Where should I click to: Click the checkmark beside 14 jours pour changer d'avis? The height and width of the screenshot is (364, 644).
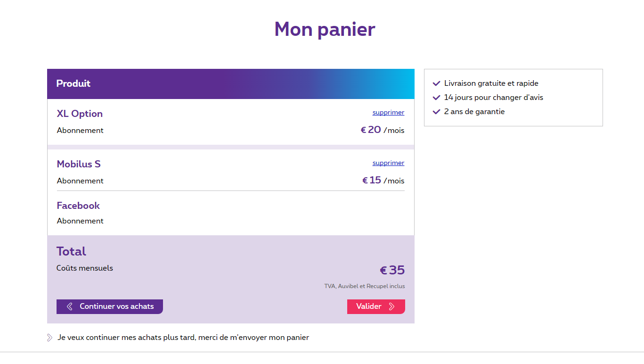pyautogui.click(x=436, y=98)
